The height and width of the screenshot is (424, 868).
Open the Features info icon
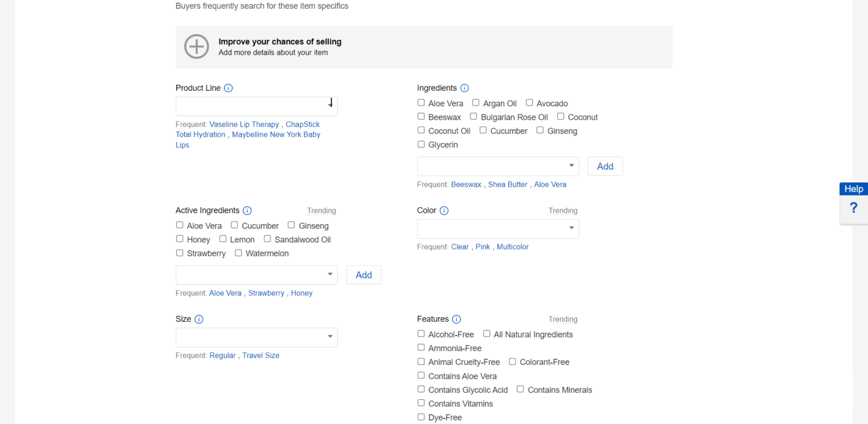coord(457,319)
